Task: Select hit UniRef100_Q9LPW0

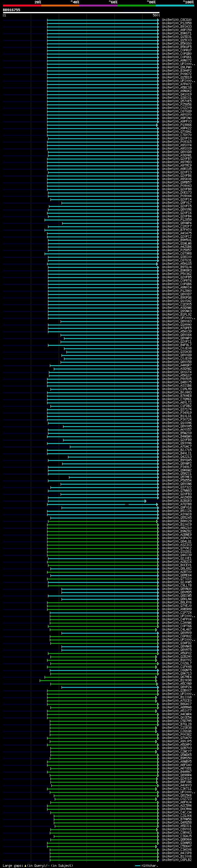Action: click(177, 67)
